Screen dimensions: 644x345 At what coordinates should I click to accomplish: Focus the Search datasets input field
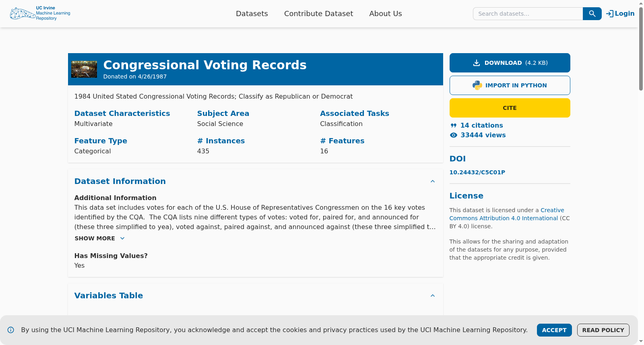click(x=528, y=14)
